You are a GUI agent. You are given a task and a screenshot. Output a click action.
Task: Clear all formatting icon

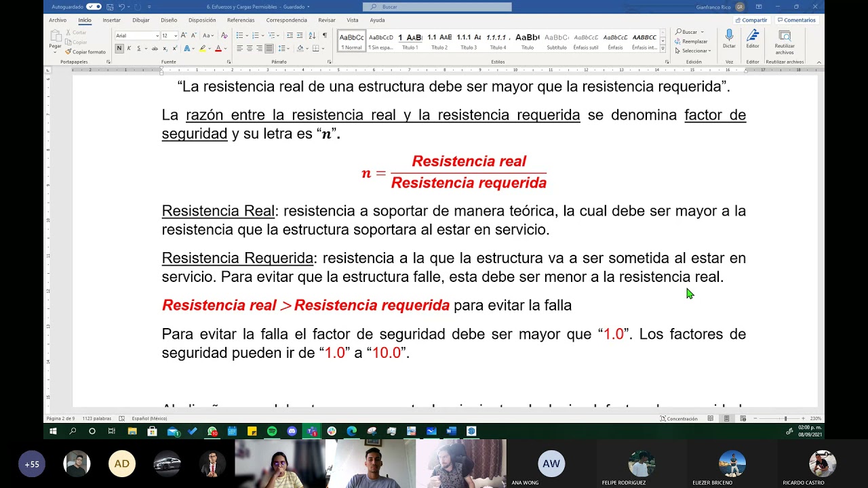(x=224, y=35)
